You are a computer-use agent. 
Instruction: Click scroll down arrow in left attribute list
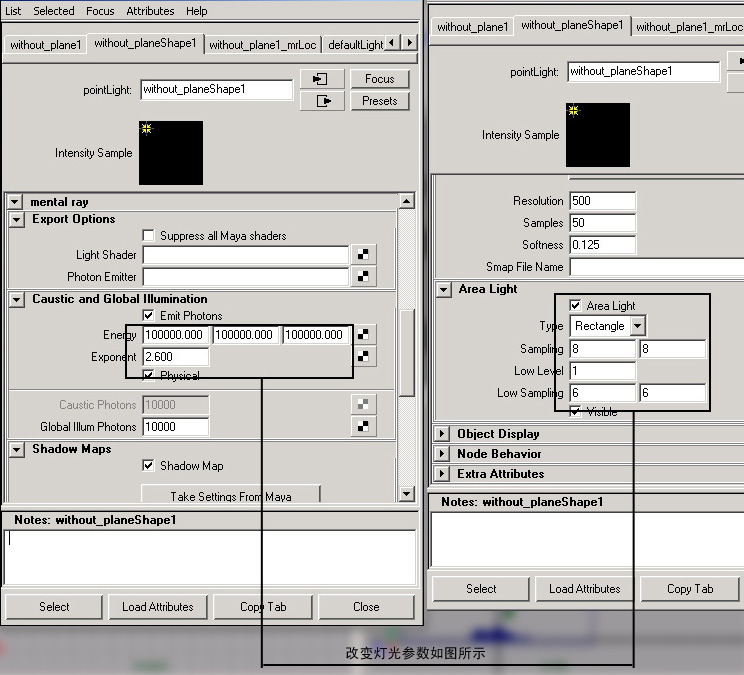tap(407, 494)
